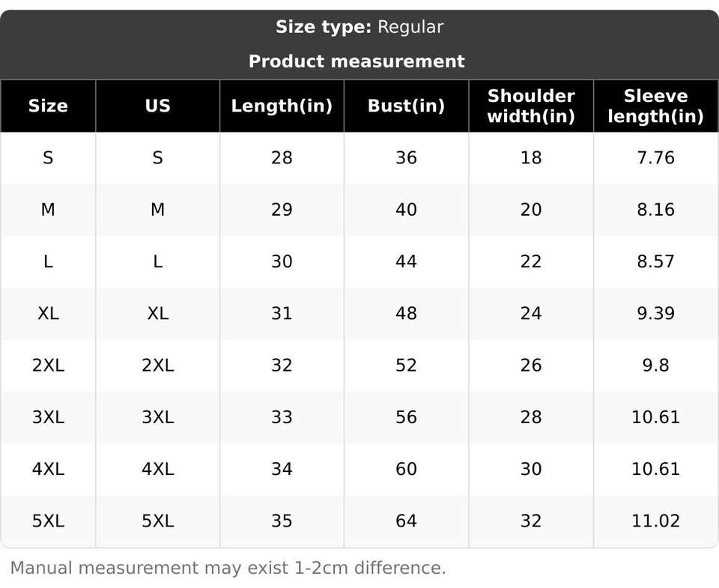Viewport: 719px width, 588px height.
Task: Select the bust value 48
Action: (406, 314)
